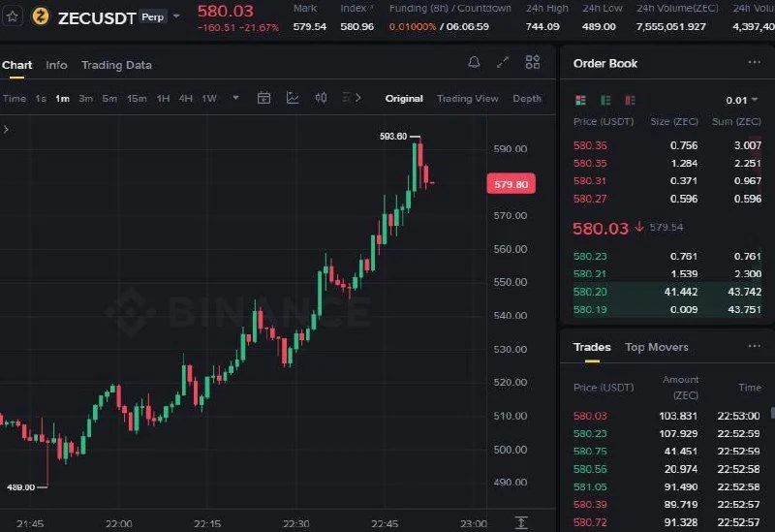
Task: Open the 0.01 price grouping dropdown
Action: [x=741, y=101]
